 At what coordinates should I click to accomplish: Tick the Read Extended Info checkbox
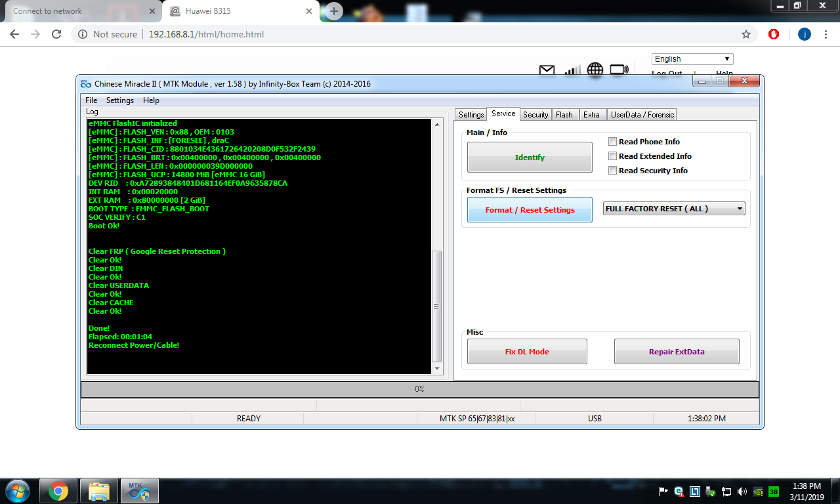coord(612,156)
